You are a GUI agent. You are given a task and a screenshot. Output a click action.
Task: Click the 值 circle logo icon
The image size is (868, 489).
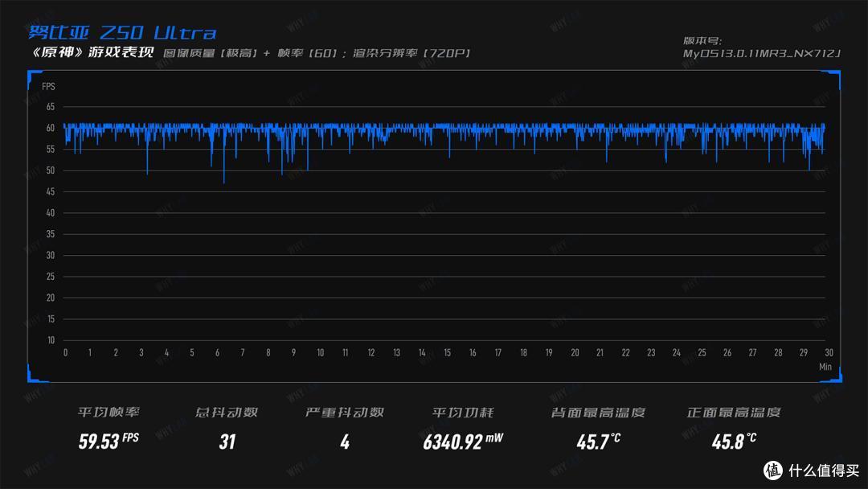[x=773, y=471]
